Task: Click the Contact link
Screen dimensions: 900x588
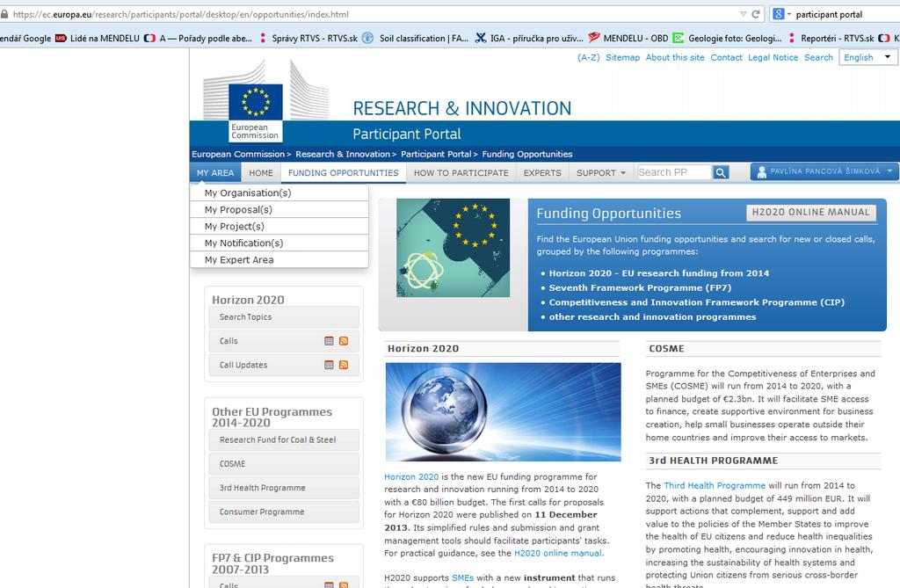Action: [x=726, y=57]
